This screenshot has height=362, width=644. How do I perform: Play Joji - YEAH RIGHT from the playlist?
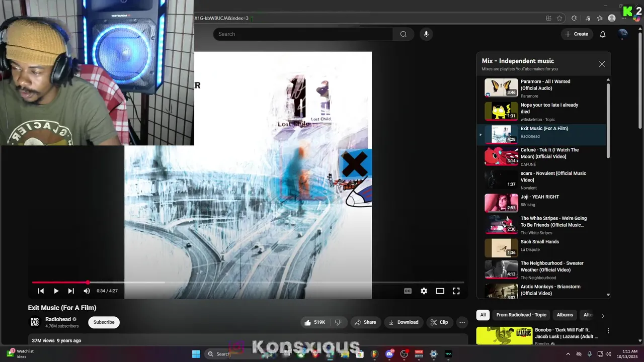tap(541, 203)
